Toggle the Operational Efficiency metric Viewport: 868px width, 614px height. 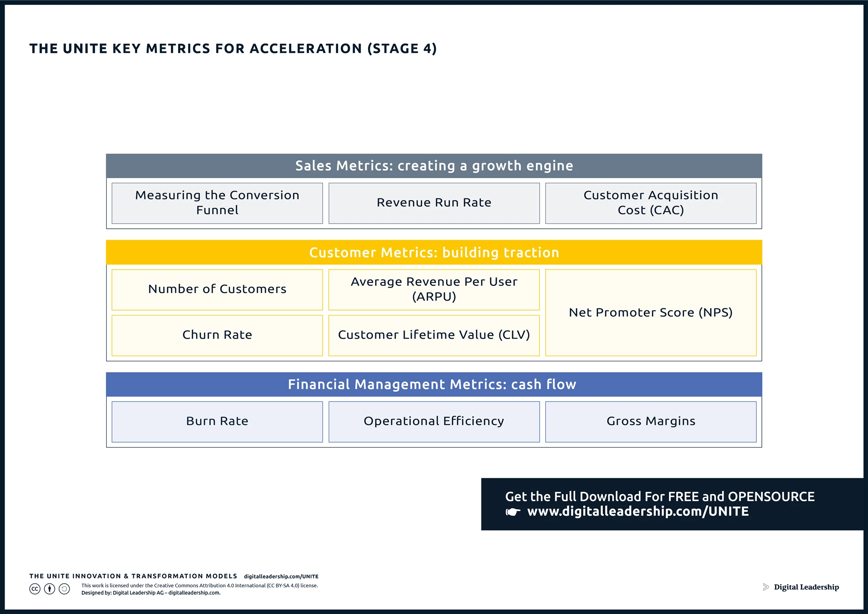[x=434, y=421]
